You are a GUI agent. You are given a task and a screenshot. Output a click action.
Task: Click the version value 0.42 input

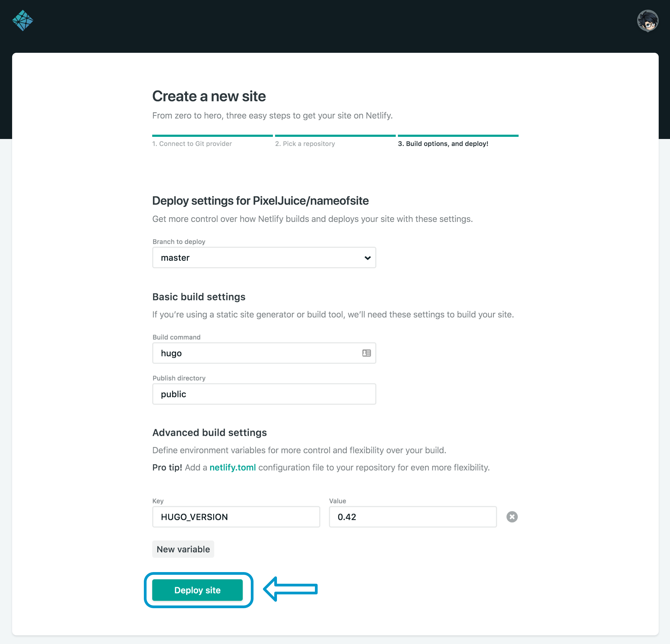click(413, 517)
